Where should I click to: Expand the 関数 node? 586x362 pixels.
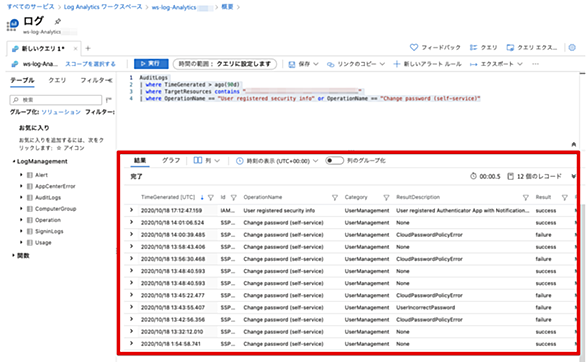click(x=13, y=256)
